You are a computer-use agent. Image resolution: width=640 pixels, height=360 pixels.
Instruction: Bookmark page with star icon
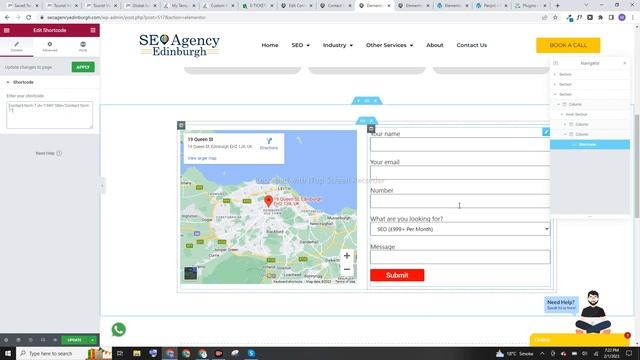[555, 18]
